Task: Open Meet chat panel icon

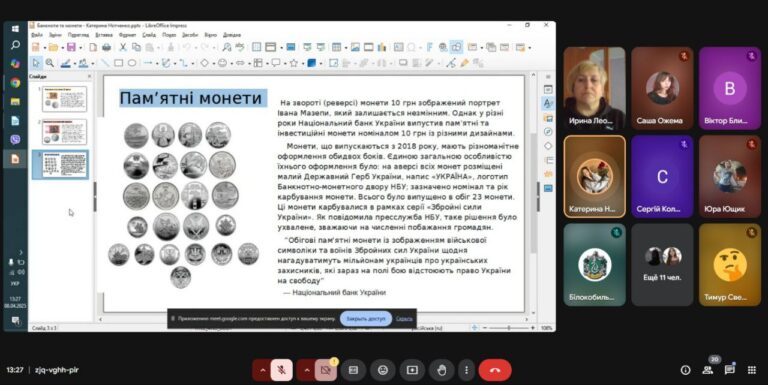Action: [x=730, y=370]
